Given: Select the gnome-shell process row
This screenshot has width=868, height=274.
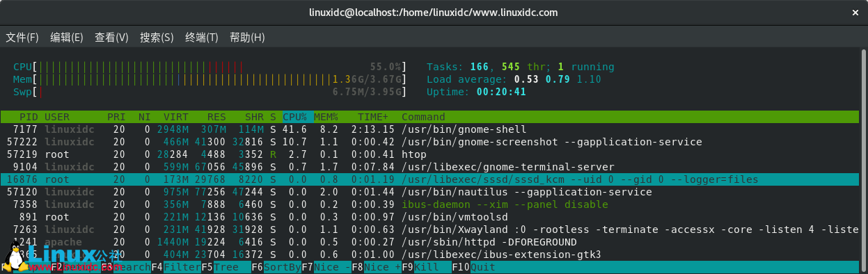Looking at the screenshot, I should (430, 129).
